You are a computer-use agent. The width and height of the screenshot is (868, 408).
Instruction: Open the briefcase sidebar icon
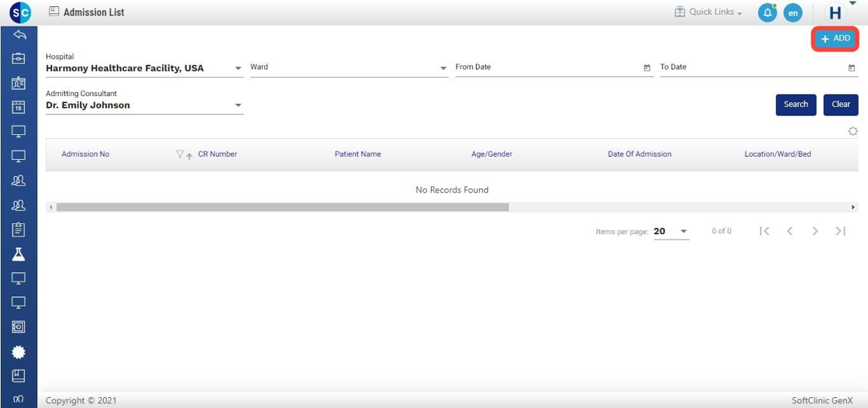pos(19,59)
